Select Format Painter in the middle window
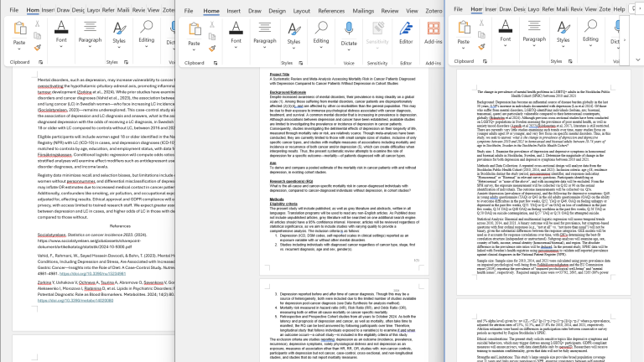The height and width of the screenshot is (362, 644). click(x=212, y=49)
